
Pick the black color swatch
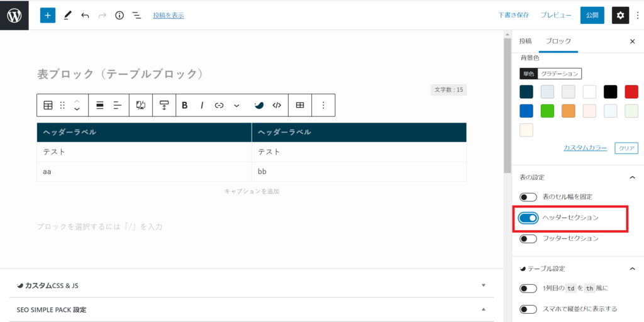point(610,92)
